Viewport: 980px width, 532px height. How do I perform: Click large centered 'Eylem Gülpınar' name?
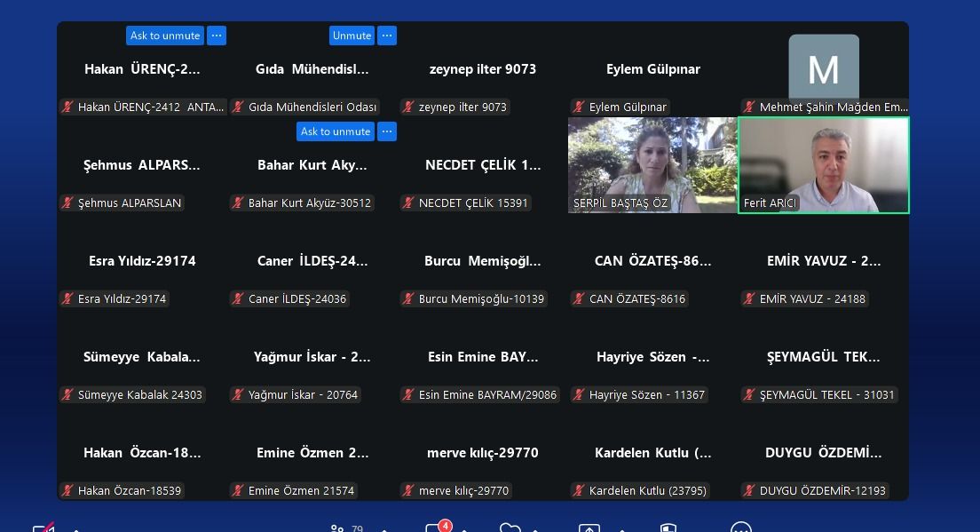653,69
